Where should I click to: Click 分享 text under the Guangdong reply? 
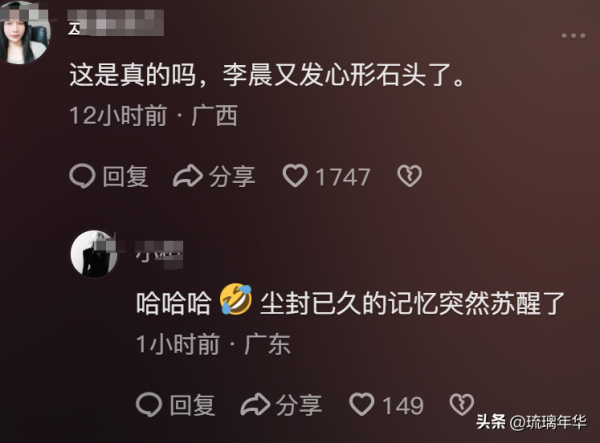click(x=299, y=405)
